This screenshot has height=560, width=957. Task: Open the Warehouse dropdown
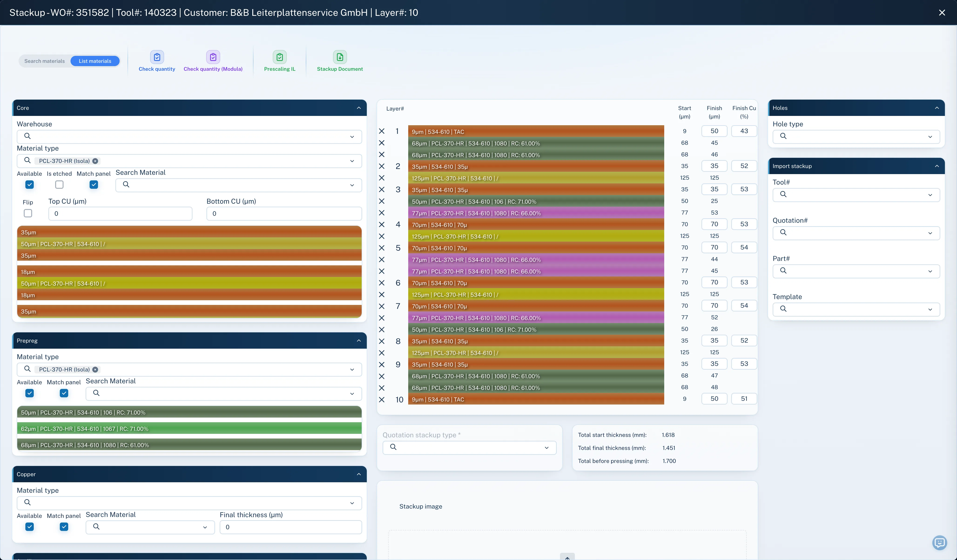pyautogui.click(x=189, y=137)
